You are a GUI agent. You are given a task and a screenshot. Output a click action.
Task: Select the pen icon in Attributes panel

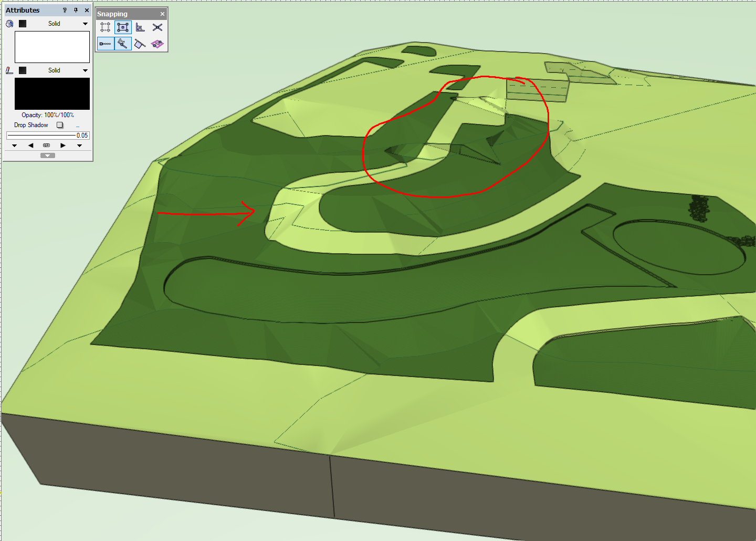point(8,70)
